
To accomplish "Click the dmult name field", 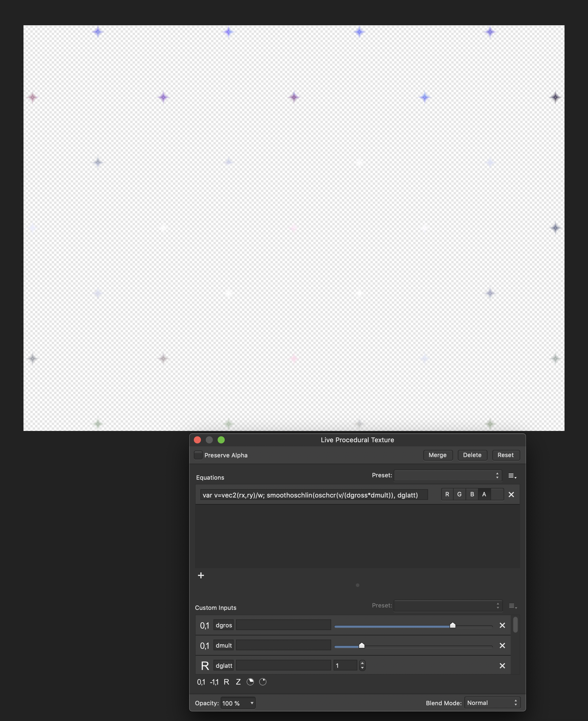I will tap(224, 646).
